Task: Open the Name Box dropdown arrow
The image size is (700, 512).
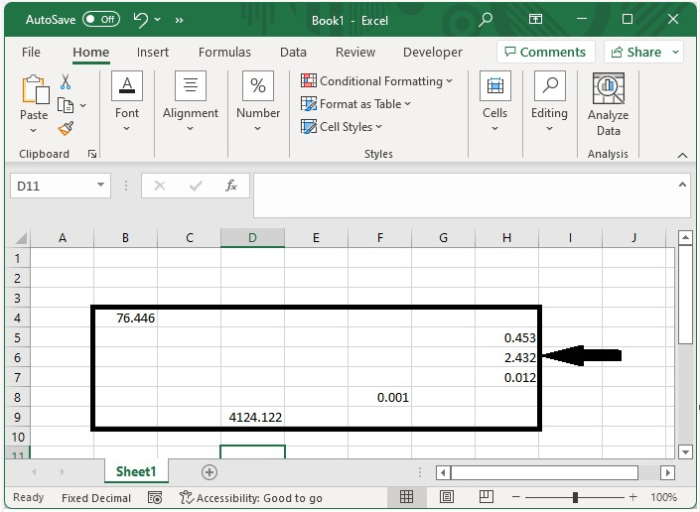Action: [101, 186]
